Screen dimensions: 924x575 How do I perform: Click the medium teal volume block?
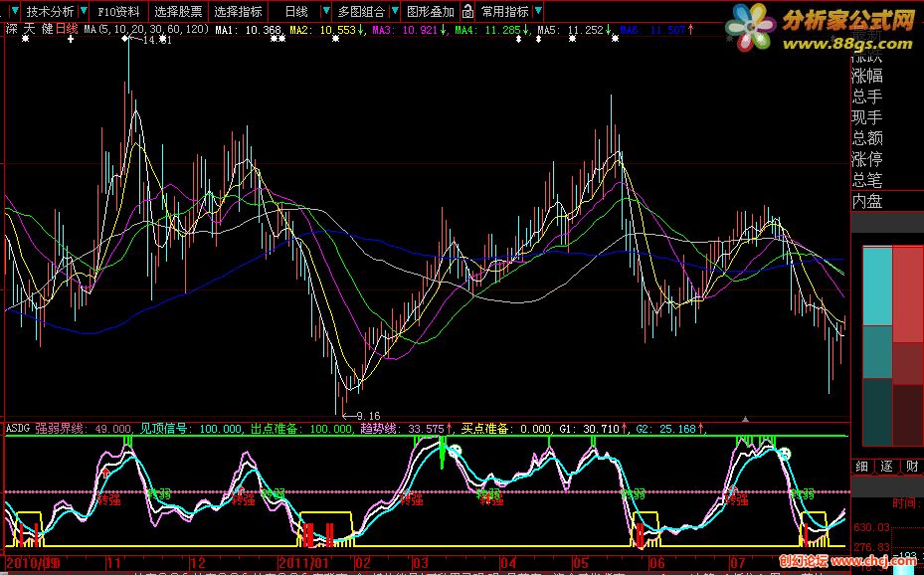[x=877, y=352]
